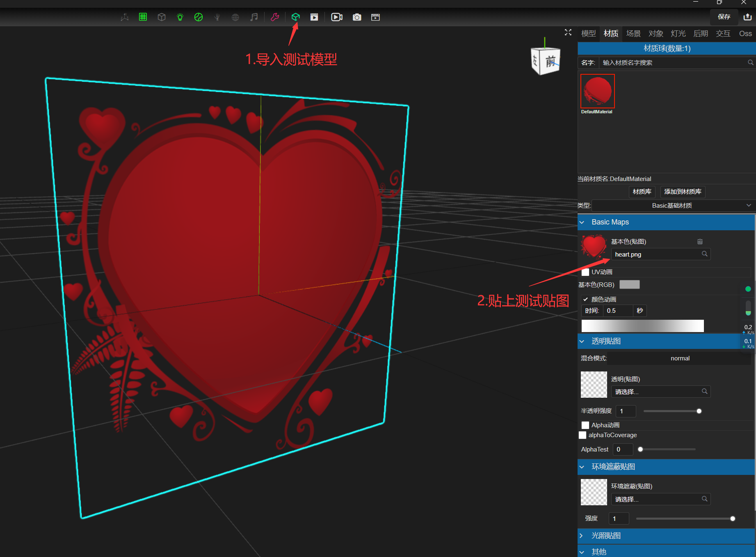Viewport: 756px width, 557px height.
Task: Open the heart.png texture selector
Action: point(660,254)
